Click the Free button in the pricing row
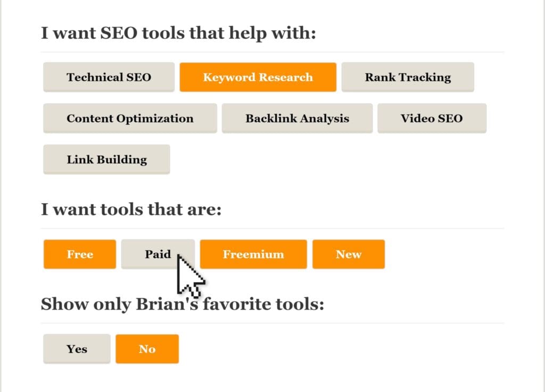The height and width of the screenshot is (392, 545). (79, 254)
